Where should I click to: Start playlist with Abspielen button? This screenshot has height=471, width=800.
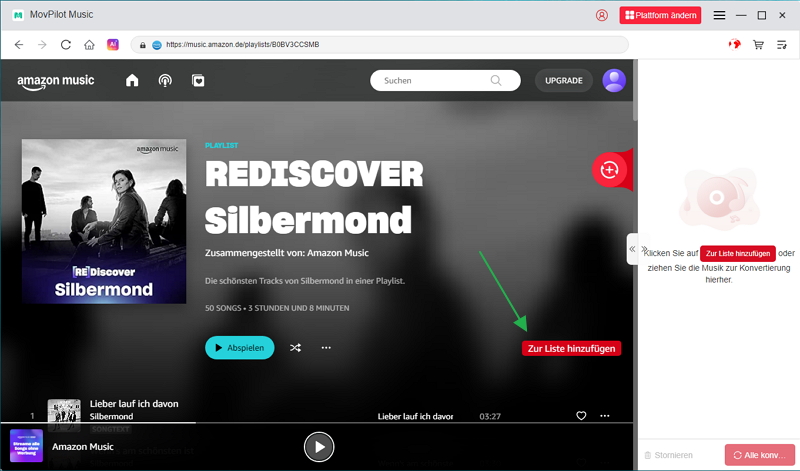click(240, 348)
